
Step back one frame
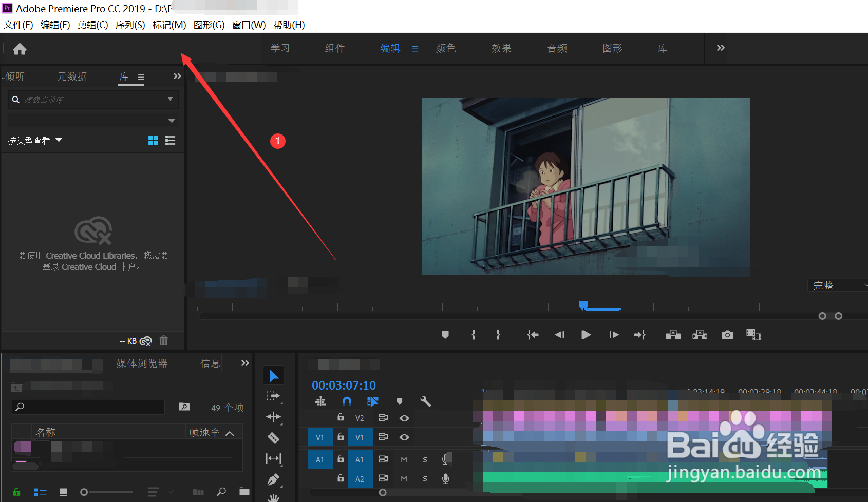(560, 335)
